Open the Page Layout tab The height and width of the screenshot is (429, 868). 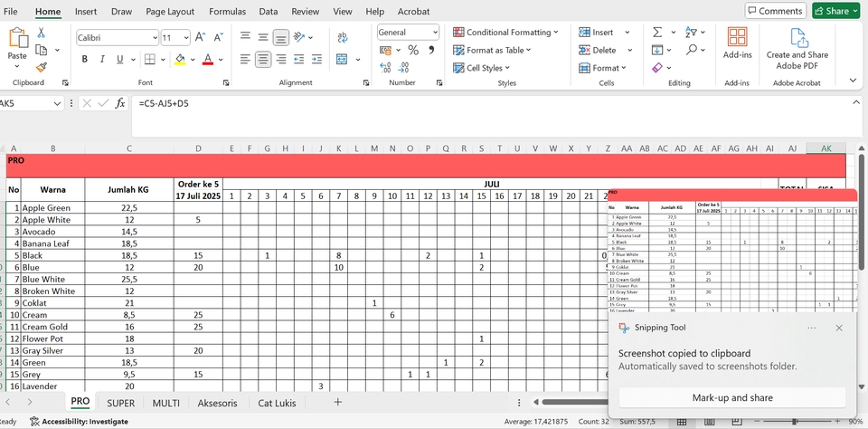tap(170, 11)
